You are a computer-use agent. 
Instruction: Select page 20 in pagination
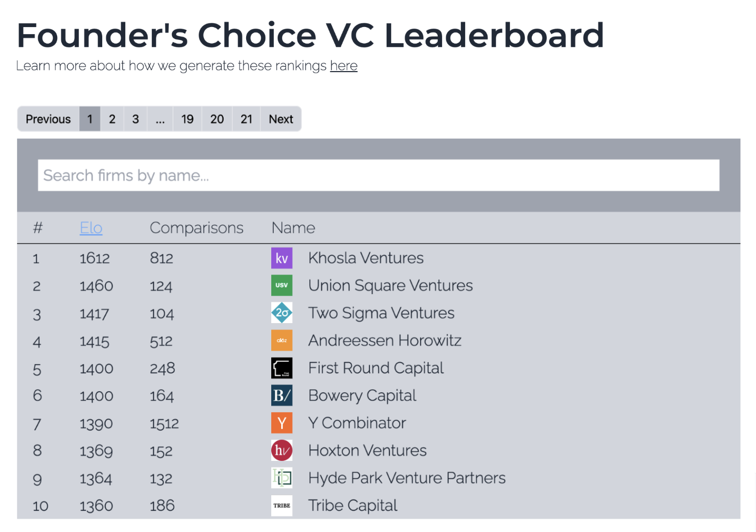pyautogui.click(x=217, y=119)
